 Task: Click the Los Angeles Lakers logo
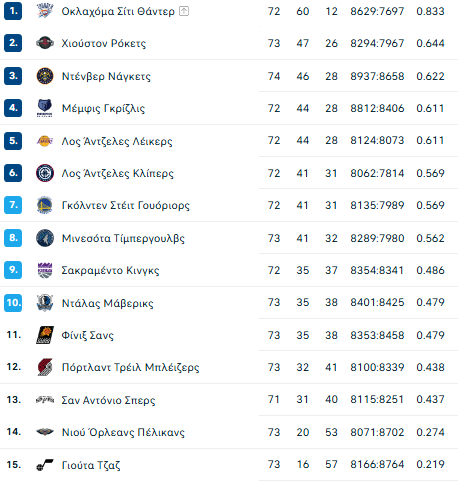coord(45,141)
